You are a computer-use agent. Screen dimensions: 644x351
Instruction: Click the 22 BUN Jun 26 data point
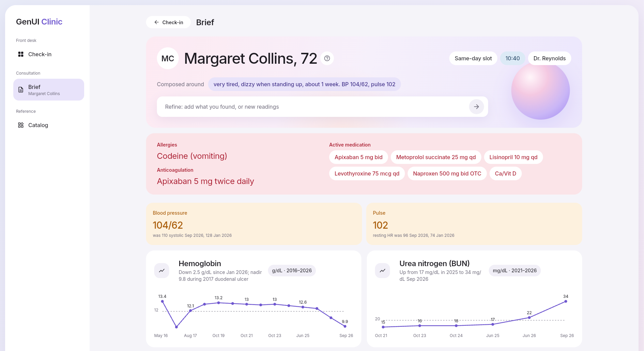529,318
